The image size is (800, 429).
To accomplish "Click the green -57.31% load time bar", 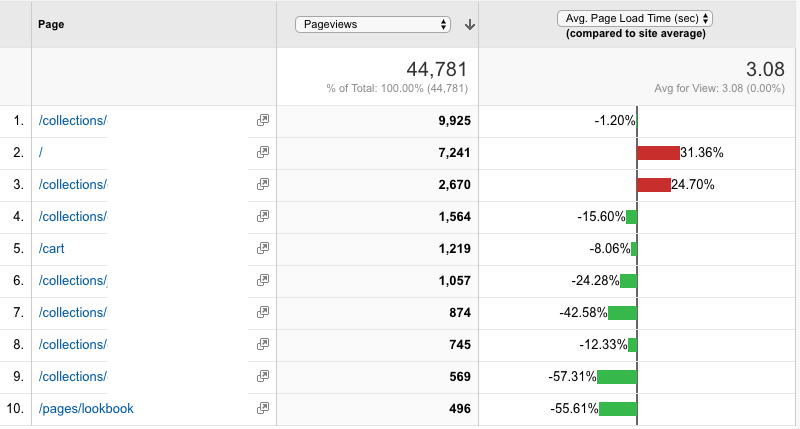I will click(x=617, y=376).
